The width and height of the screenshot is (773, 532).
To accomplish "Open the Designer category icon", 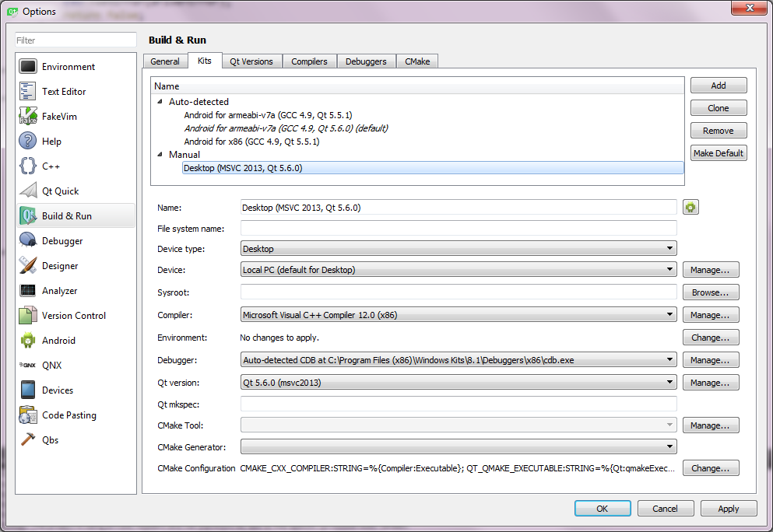I will [28, 266].
